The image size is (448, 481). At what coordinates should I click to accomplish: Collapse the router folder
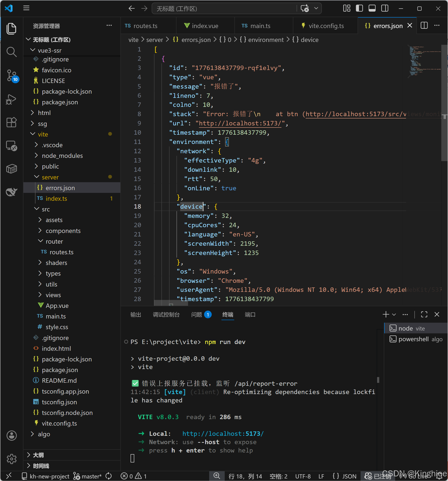54,242
